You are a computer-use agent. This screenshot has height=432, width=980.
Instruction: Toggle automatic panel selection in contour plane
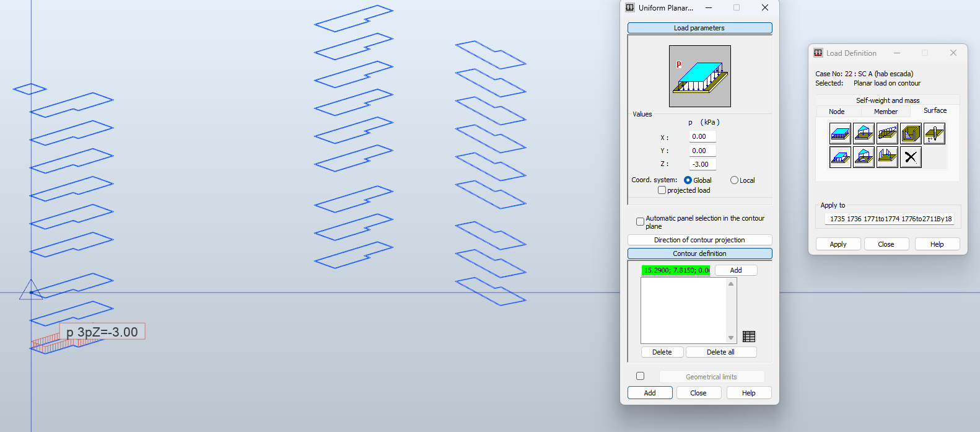[x=640, y=221]
